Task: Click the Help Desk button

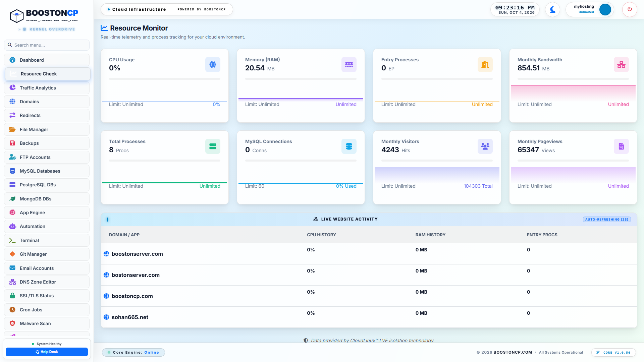Action: [x=47, y=352]
